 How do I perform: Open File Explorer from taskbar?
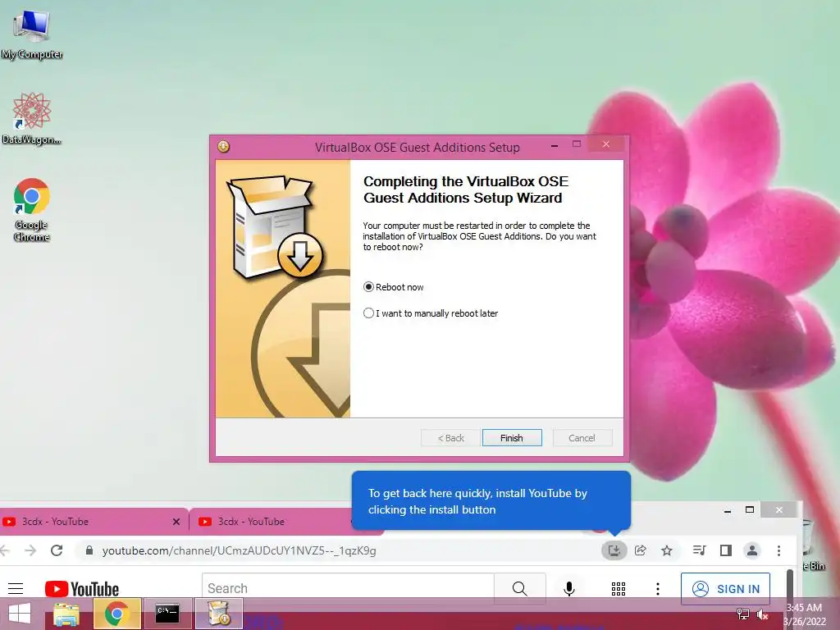pyautogui.click(x=66, y=614)
